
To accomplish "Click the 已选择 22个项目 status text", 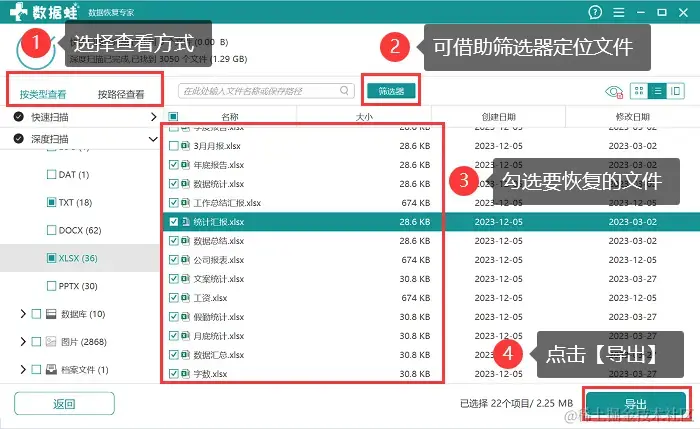I will pos(516,404).
